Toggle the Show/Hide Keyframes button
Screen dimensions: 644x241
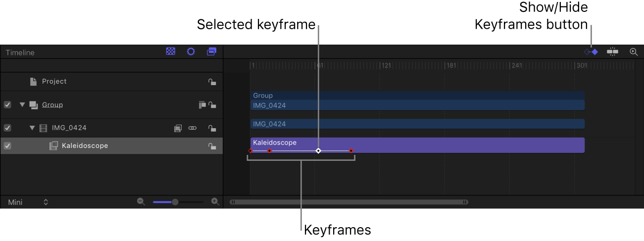click(x=592, y=51)
